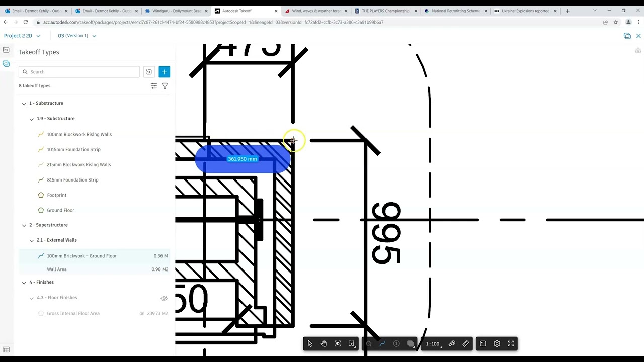Open the takeoff types filter
Screen dimensions: 644x362
point(165,86)
